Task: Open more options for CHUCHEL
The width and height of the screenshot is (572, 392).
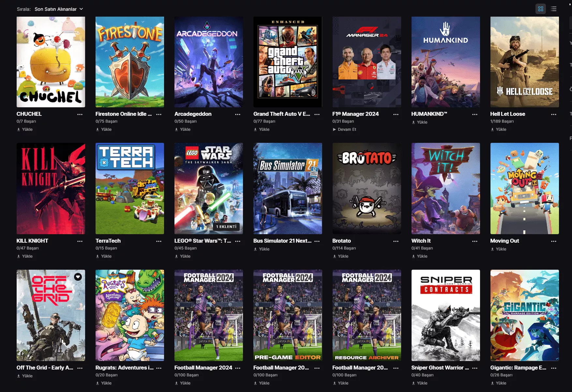Action: coord(80,114)
